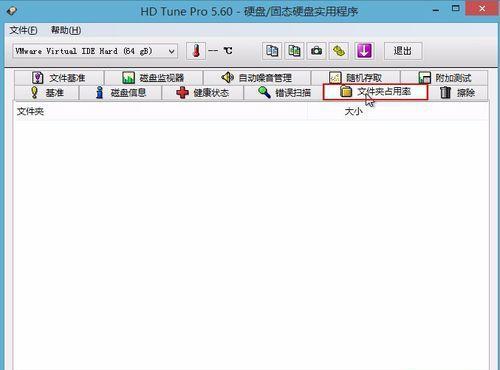Click the 退出 exit button

(x=403, y=51)
